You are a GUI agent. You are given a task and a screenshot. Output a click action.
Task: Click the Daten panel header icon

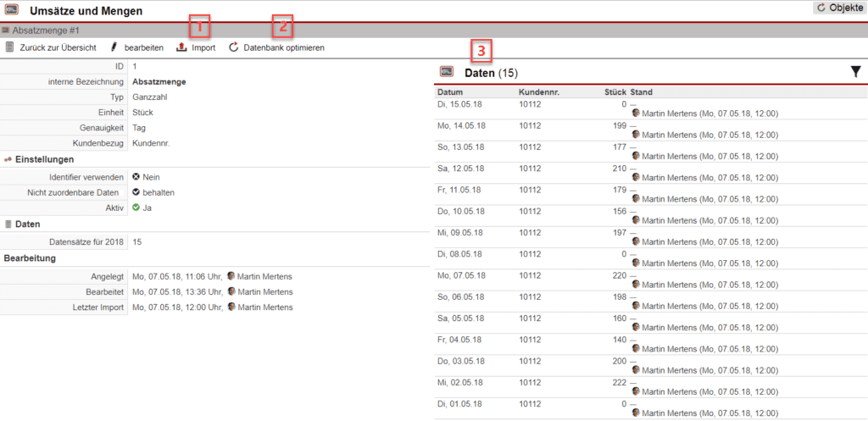pyautogui.click(x=447, y=73)
